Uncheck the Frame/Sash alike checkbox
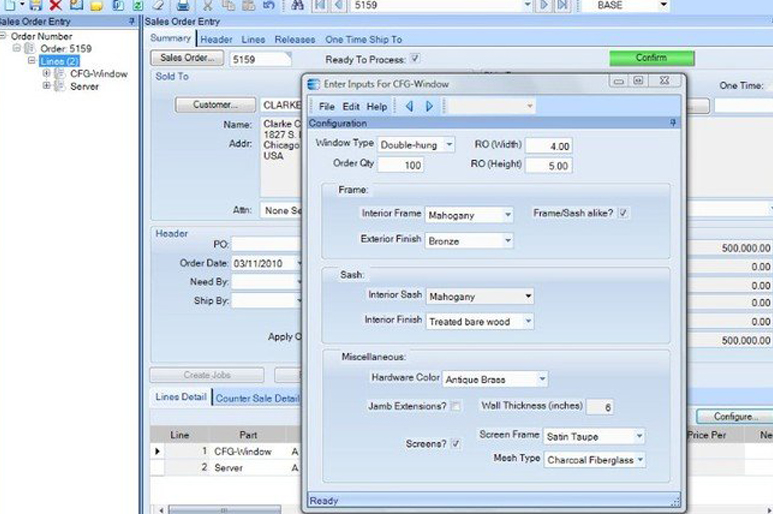 point(623,213)
